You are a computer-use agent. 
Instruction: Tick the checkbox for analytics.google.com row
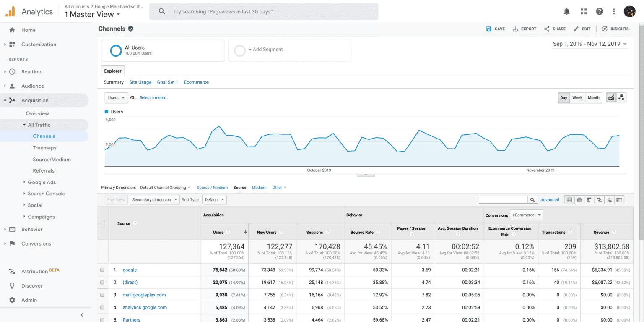102,308
